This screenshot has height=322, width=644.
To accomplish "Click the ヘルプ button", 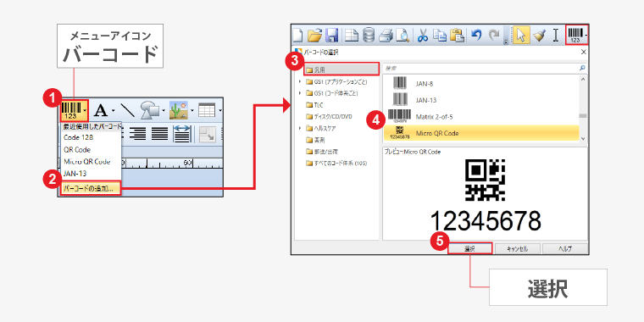I will (564, 249).
